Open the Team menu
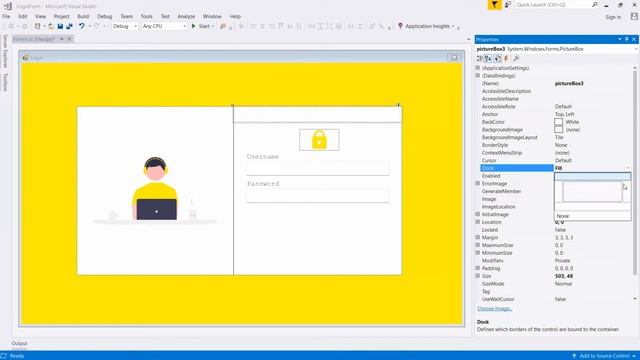The width and height of the screenshot is (640, 360). point(127,16)
